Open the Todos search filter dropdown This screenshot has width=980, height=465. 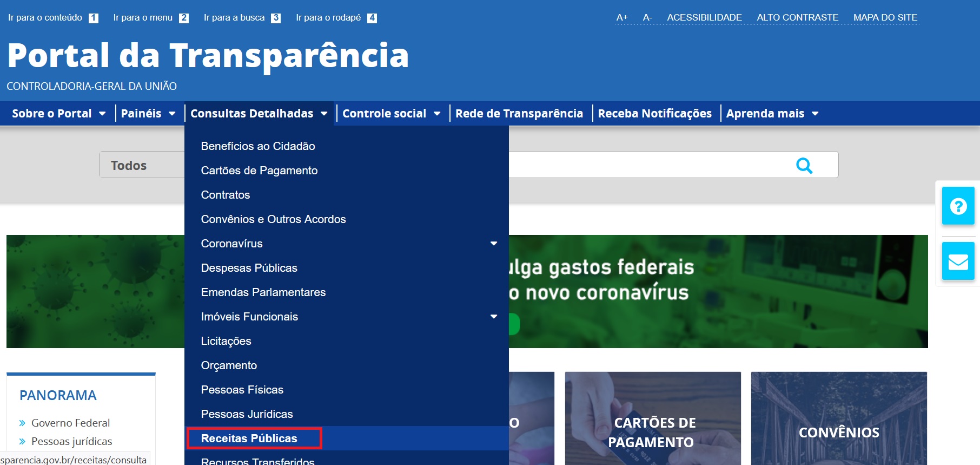tap(142, 165)
